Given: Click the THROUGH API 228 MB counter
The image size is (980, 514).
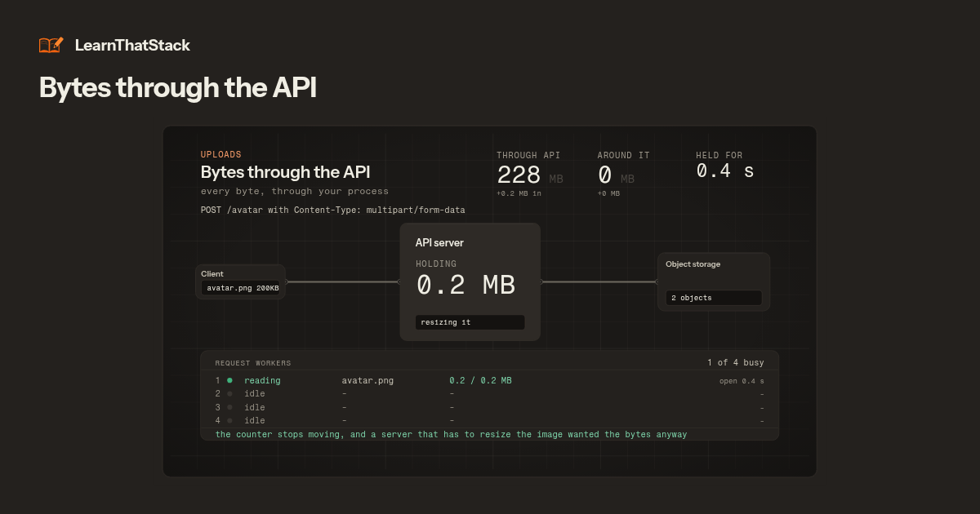Looking at the screenshot, I should 530,175.
